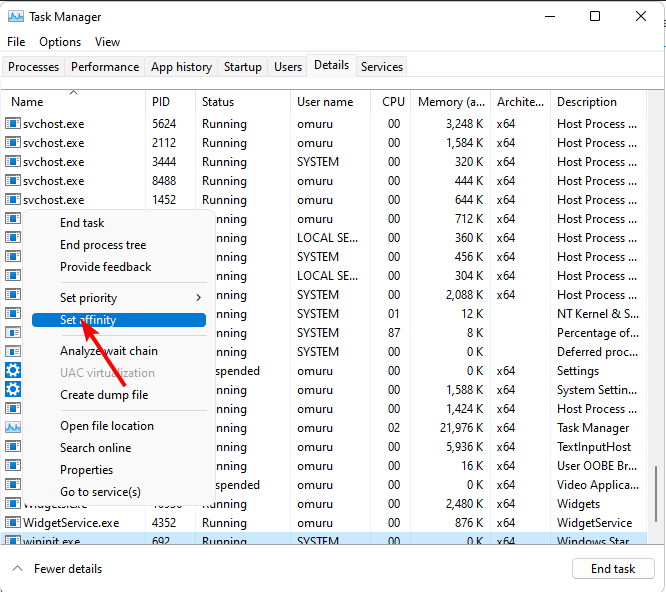The width and height of the screenshot is (666, 592).
Task: Open the Options menu
Action: tap(60, 42)
